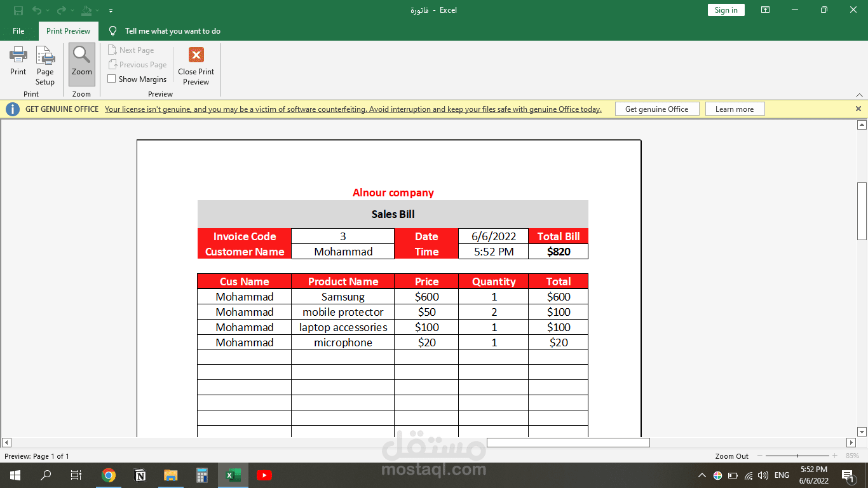The image size is (868, 488).
Task: Click the info icon on the yellow notification bar
Action: coord(12,109)
